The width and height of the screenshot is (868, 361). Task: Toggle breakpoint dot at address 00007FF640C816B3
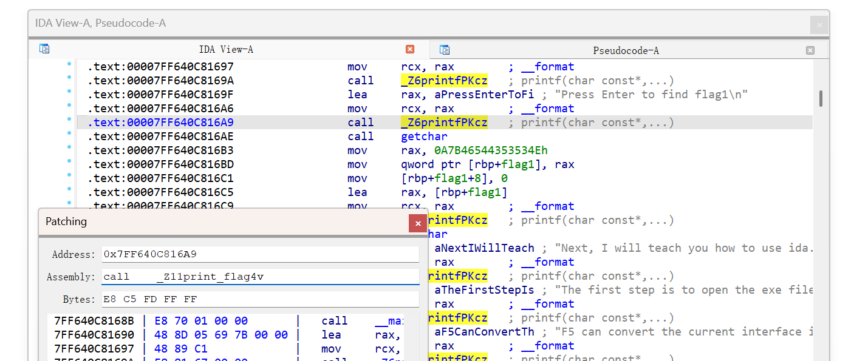[x=69, y=150]
